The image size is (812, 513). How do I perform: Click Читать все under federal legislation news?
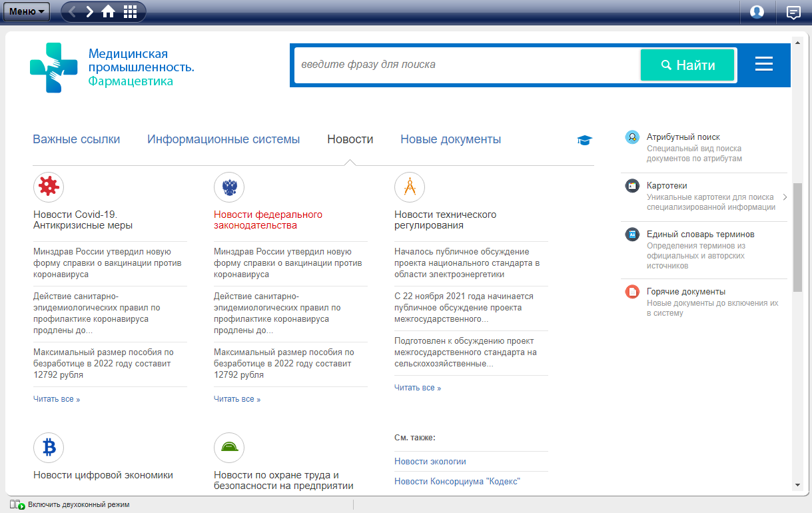[237, 399]
